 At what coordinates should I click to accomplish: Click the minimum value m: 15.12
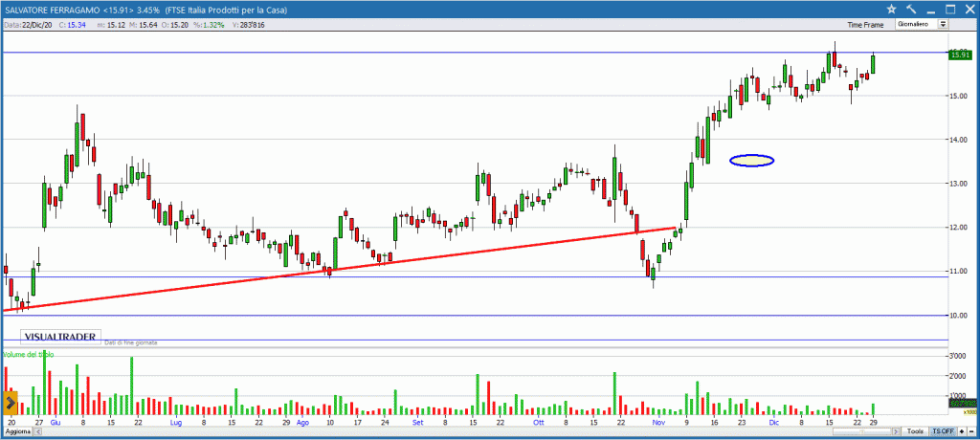click(111, 24)
